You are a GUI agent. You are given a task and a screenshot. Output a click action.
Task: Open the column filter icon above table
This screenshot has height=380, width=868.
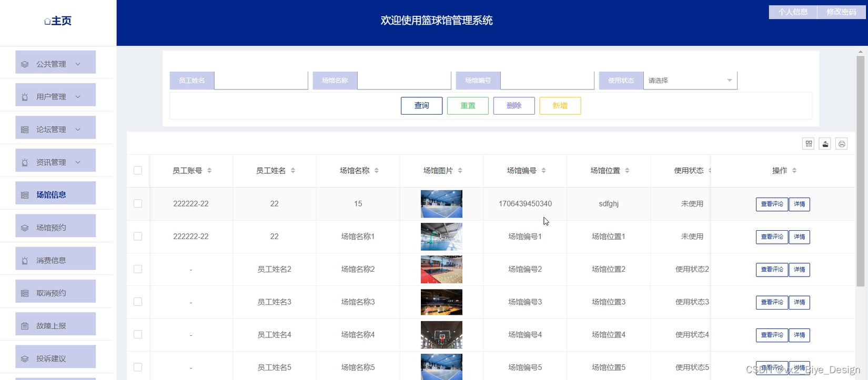pyautogui.click(x=809, y=143)
